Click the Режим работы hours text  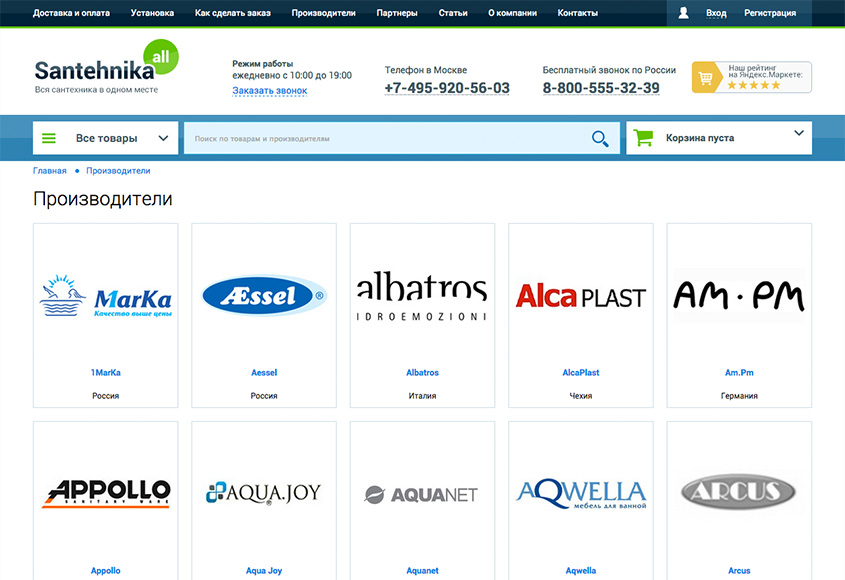tap(292, 70)
